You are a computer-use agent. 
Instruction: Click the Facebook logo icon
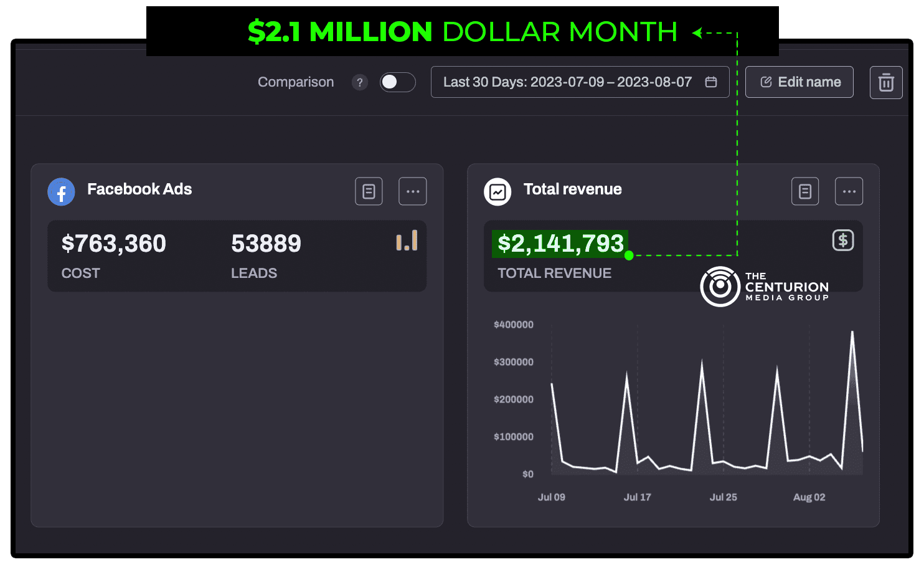click(x=61, y=192)
